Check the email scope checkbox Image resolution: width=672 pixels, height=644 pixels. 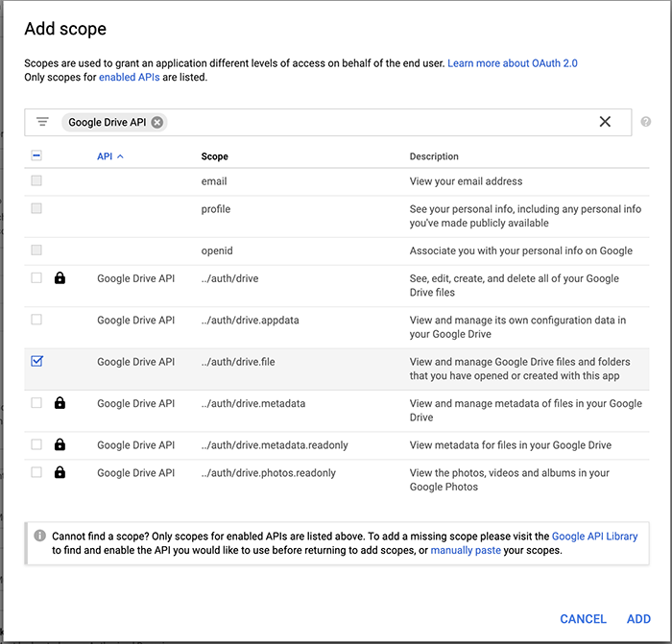[36, 180]
